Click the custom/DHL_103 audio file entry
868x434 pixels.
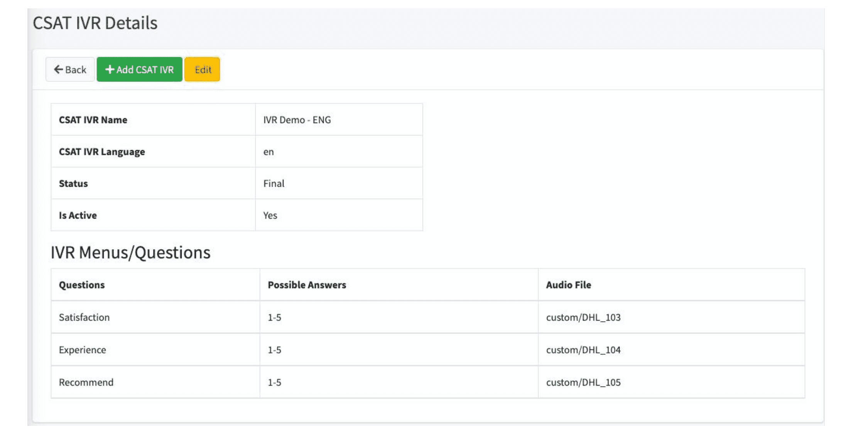[583, 317]
